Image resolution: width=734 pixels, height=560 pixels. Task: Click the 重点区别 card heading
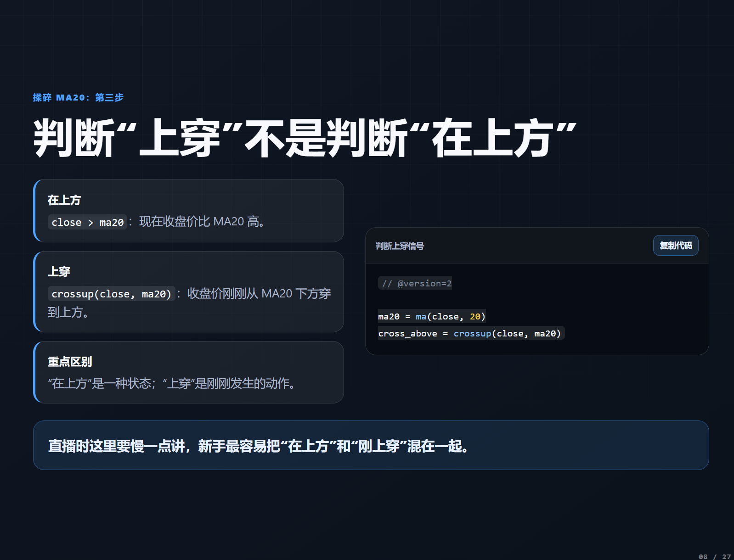(70, 362)
